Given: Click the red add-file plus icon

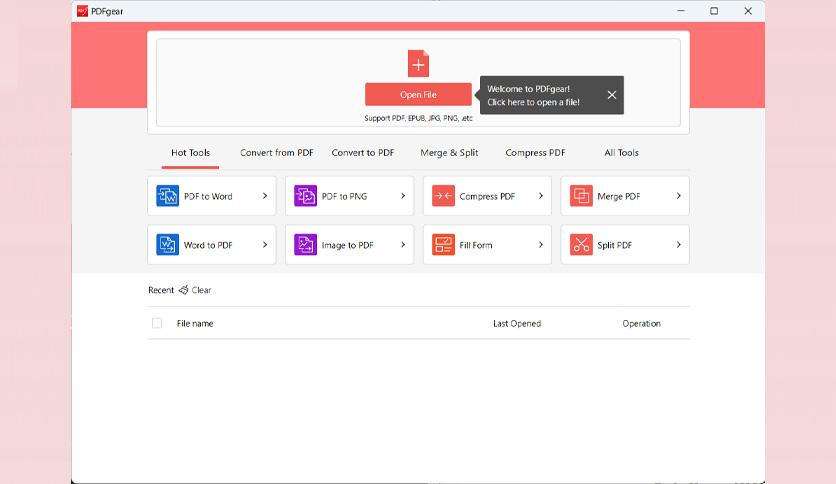Looking at the screenshot, I should [x=419, y=64].
